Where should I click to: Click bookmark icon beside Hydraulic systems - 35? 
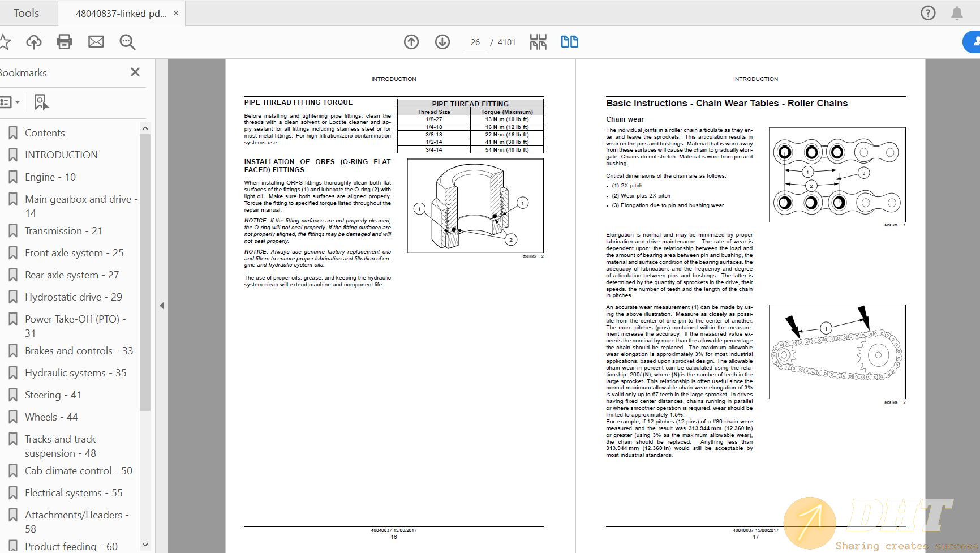[13, 373]
